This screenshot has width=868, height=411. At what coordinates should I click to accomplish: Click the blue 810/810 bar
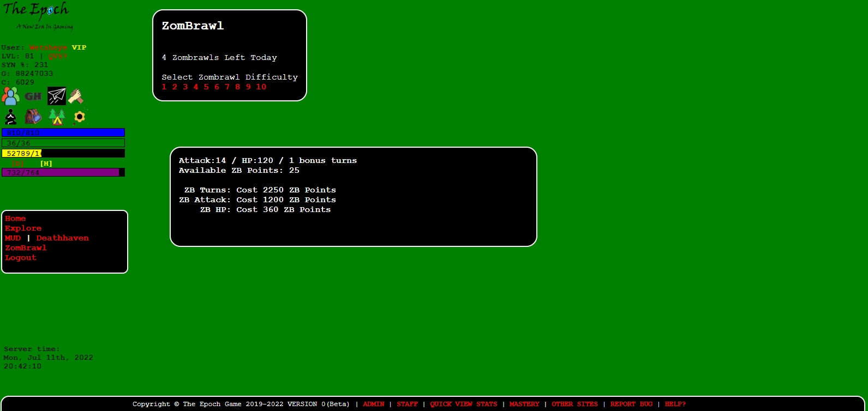63,132
